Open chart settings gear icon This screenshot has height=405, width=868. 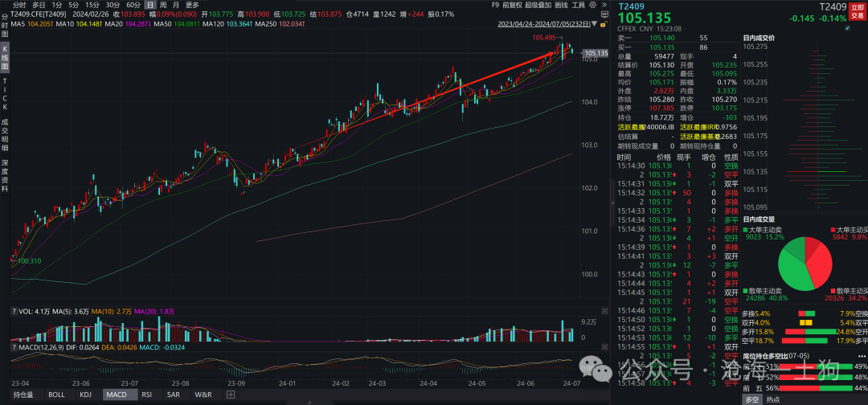click(x=593, y=5)
